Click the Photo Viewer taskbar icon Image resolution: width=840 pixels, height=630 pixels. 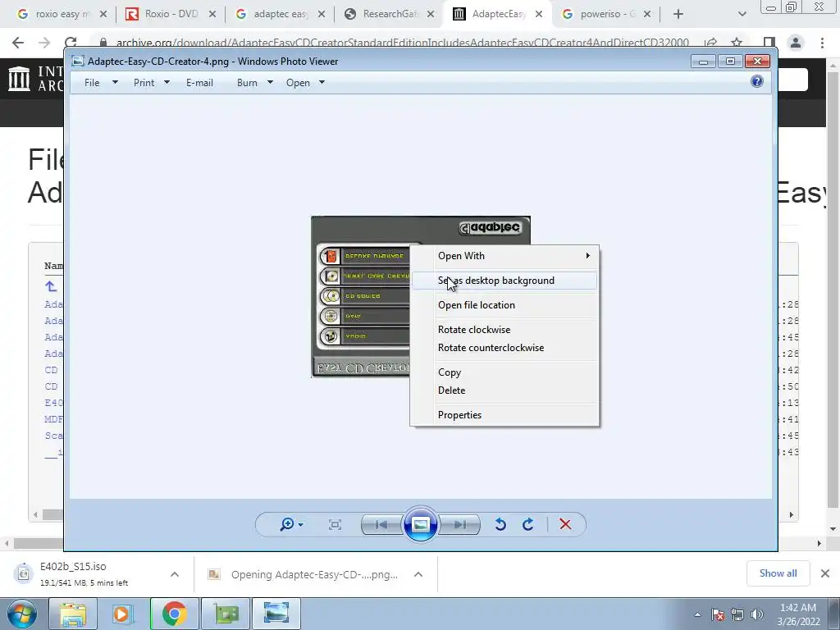[x=276, y=614]
